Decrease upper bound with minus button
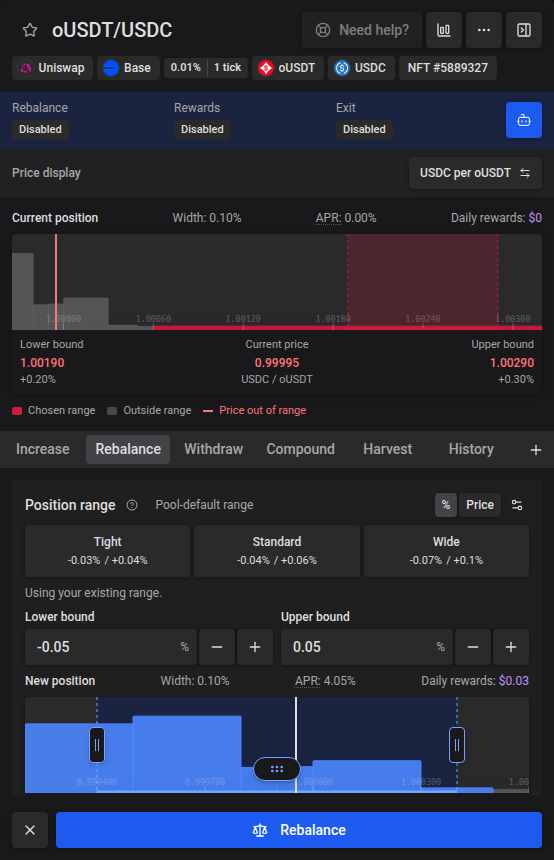 [x=473, y=647]
